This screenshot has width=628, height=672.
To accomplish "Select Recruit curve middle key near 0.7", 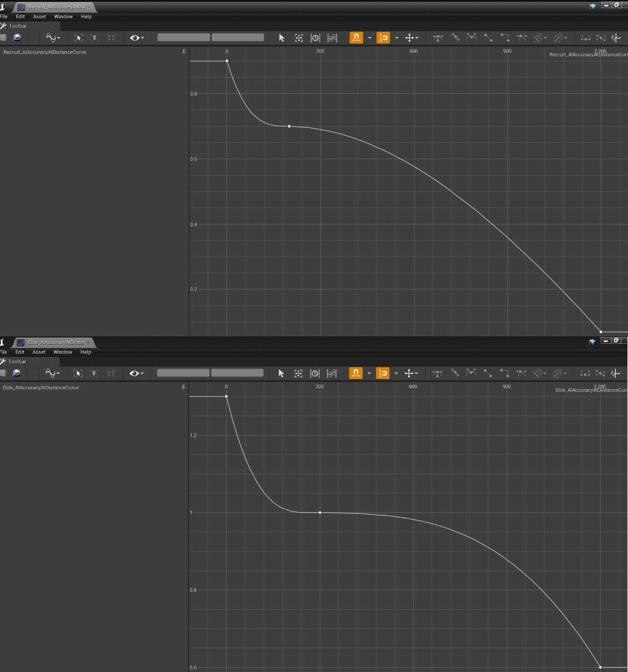I will pyautogui.click(x=289, y=126).
